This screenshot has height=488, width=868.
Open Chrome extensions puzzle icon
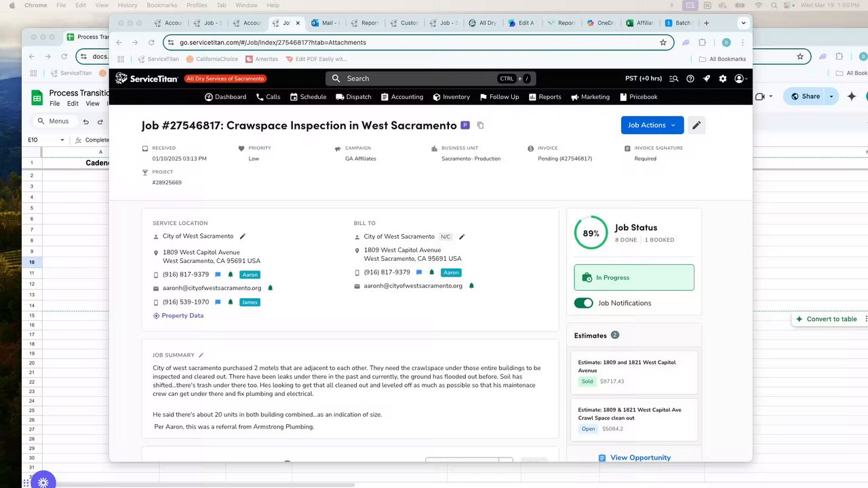point(703,42)
